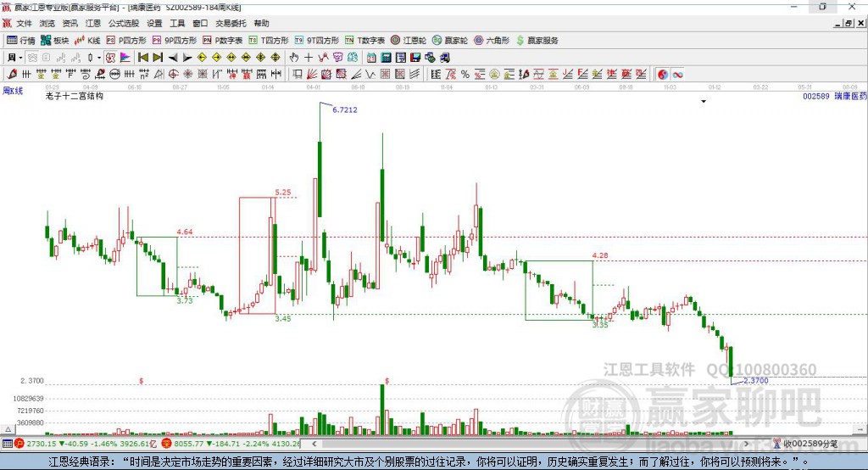
Task: Open the 行情 quotes view
Action: pyautogui.click(x=21, y=41)
